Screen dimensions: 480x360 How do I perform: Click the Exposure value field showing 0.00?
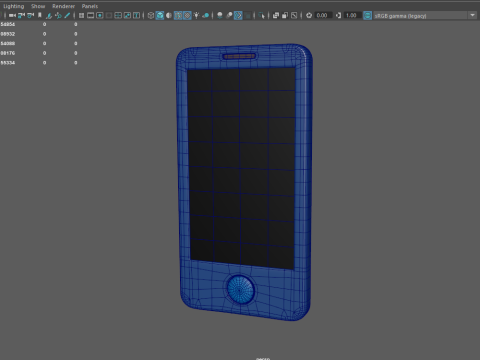tap(322, 15)
